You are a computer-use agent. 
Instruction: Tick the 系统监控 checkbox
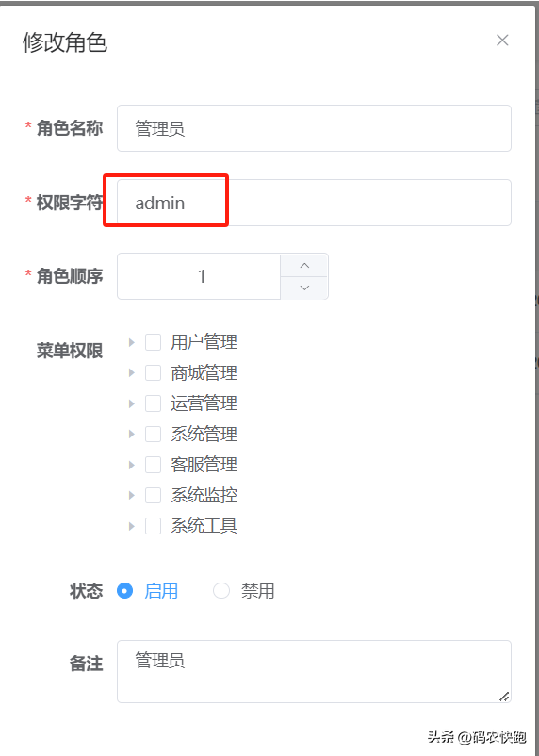click(x=154, y=495)
